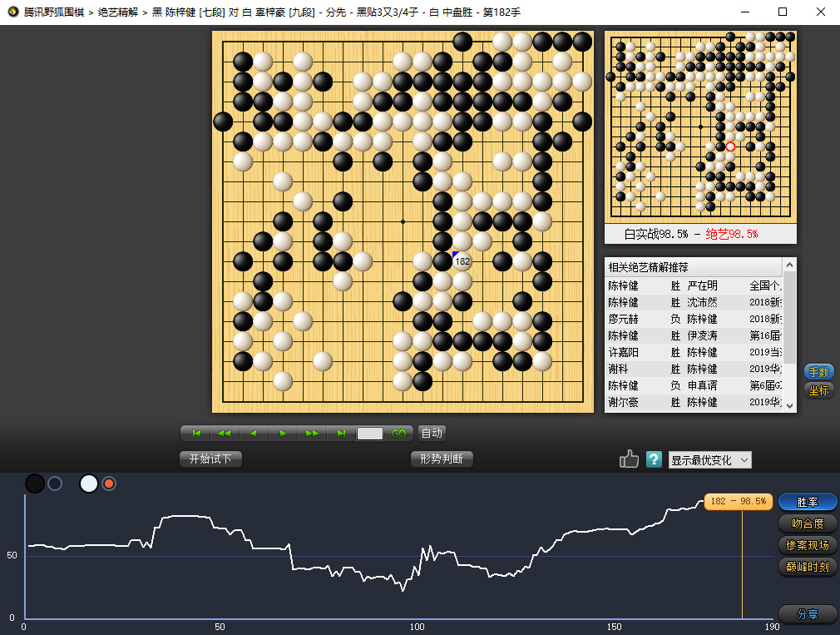This screenshot has width=840, height=635.
Task: Toggle the 自动 auto-play button
Action: tap(432, 433)
